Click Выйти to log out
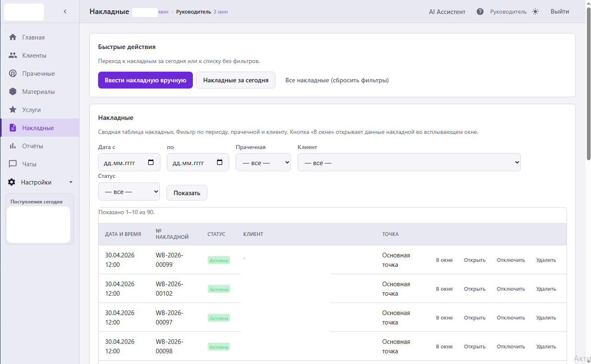591x364 pixels. click(560, 12)
